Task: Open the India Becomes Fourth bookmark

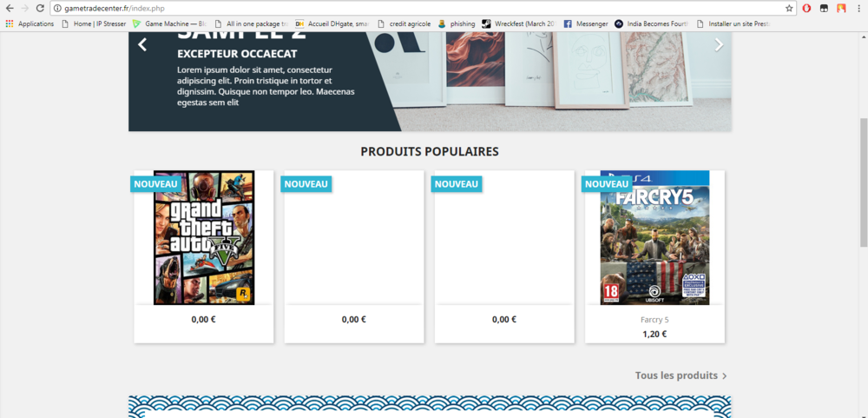Action: [x=652, y=23]
